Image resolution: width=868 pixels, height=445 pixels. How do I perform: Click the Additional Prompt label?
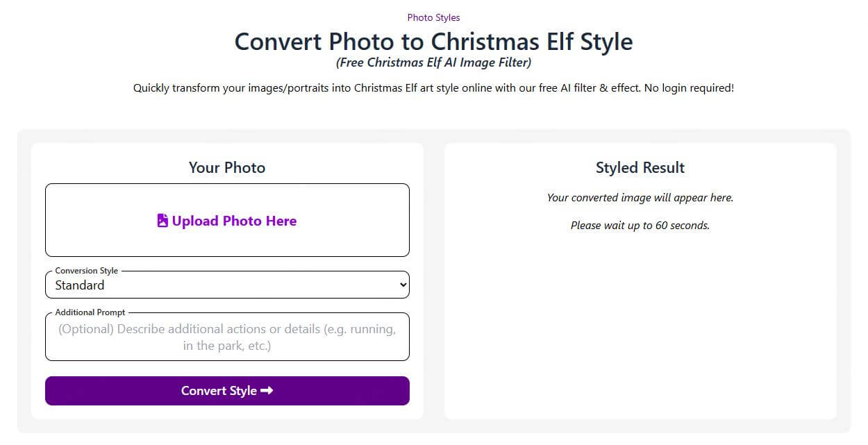90,312
